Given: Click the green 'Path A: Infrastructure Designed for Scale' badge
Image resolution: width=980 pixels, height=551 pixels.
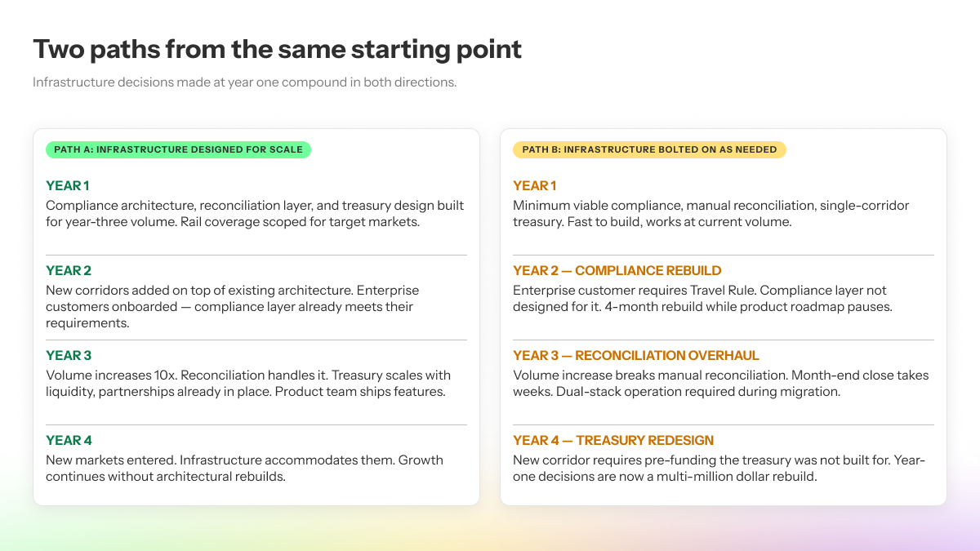Looking at the screenshot, I should pyautogui.click(x=178, y=149).
